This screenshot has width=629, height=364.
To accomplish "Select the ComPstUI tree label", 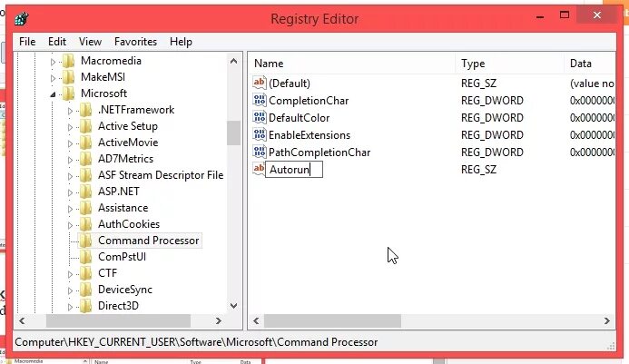I will (x=122, y=257).
